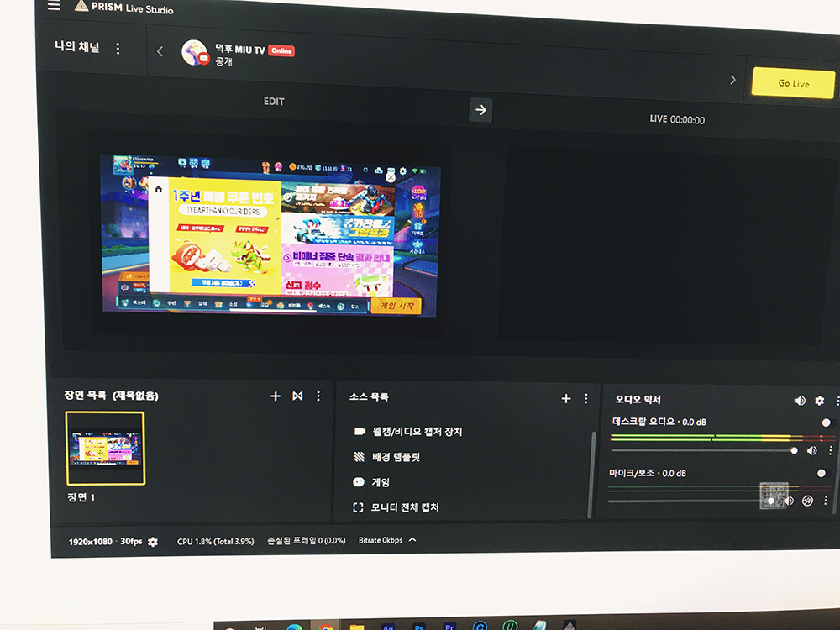The height and width of the screenshot is (630, 840).
Task: Toggle the 데스크탑 오디오 switch
Action: point(827,423)
